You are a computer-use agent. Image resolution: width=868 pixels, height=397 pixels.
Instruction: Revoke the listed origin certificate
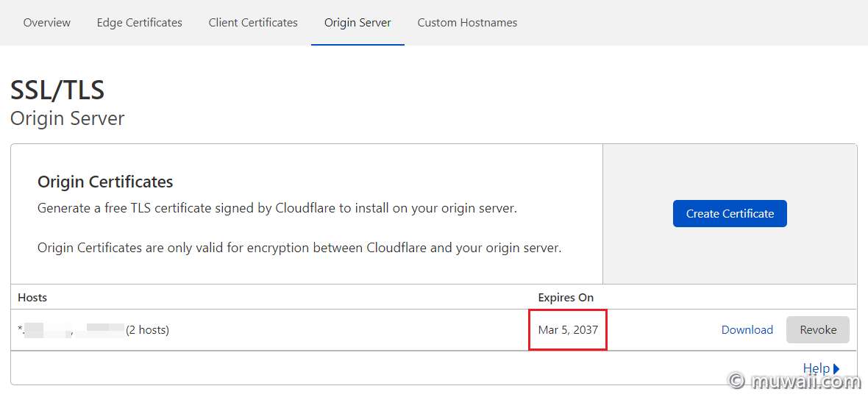818,329
